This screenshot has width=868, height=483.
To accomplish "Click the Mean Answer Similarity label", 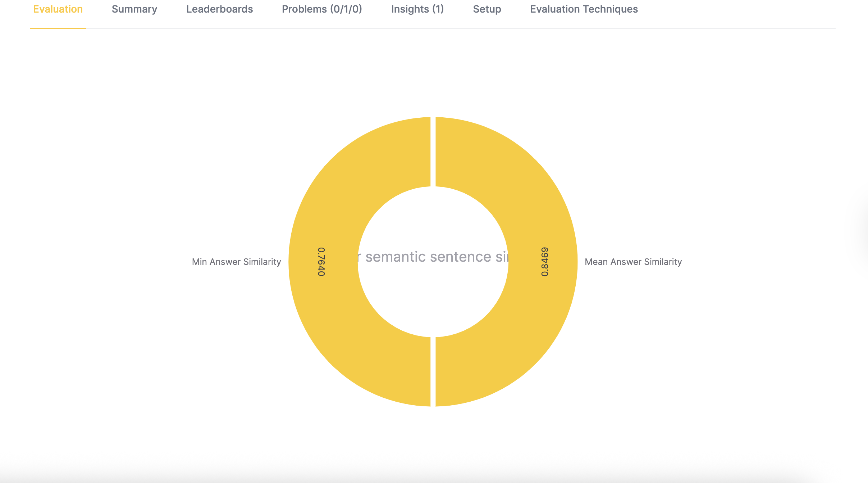I will (633, 262).
